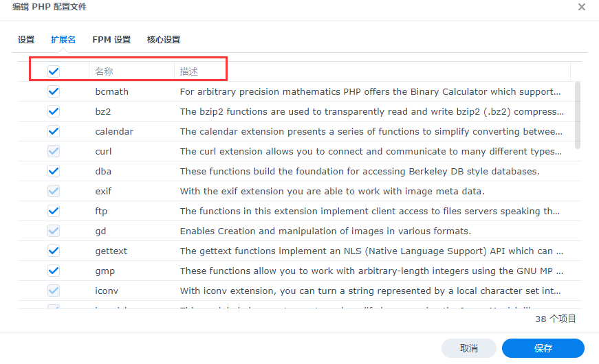Open the FPM 设置 tab
This screenshot has width=599, height=364.
(111, 40)
